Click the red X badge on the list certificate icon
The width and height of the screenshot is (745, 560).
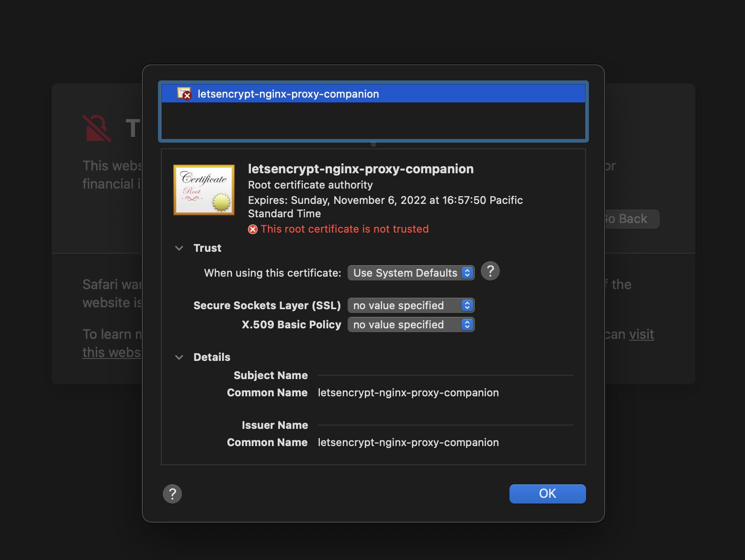tap(186, 97)
